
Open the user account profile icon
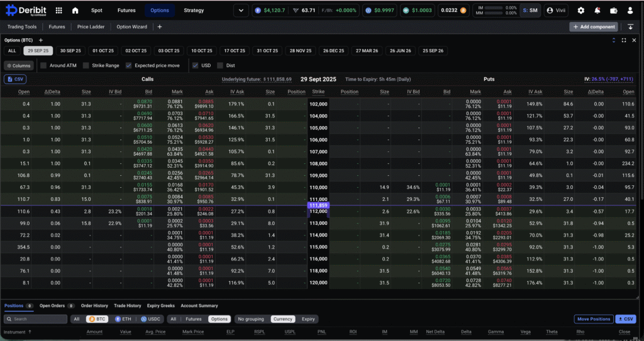tap(630, 11)
